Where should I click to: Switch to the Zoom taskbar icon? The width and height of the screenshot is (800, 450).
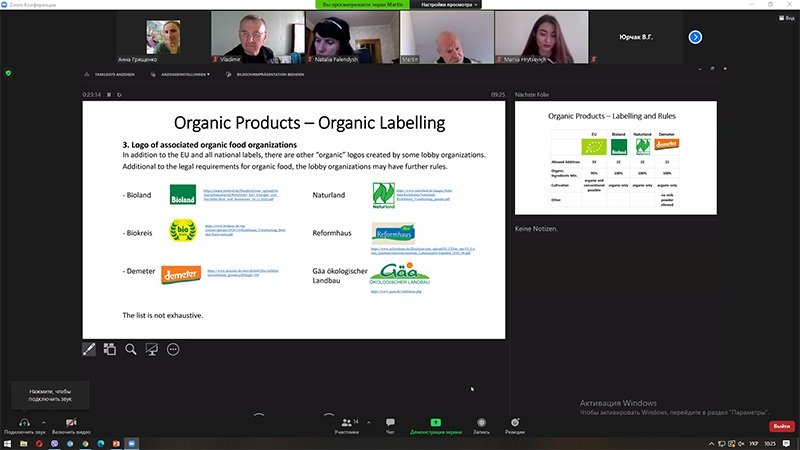132,444
